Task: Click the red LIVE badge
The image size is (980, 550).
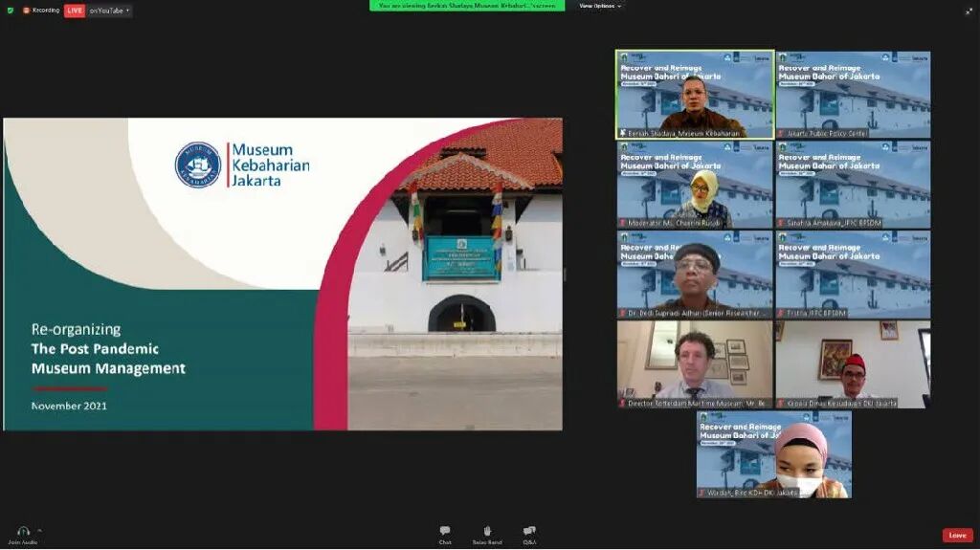Action: [75, 11]
